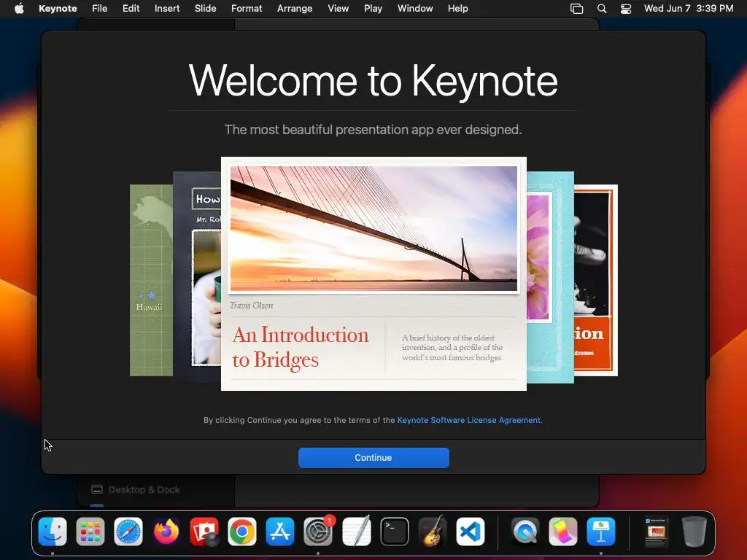Click Desktop & Dock in background window
747x560 pixels.
pyautogui.click(x=136, y=489)
